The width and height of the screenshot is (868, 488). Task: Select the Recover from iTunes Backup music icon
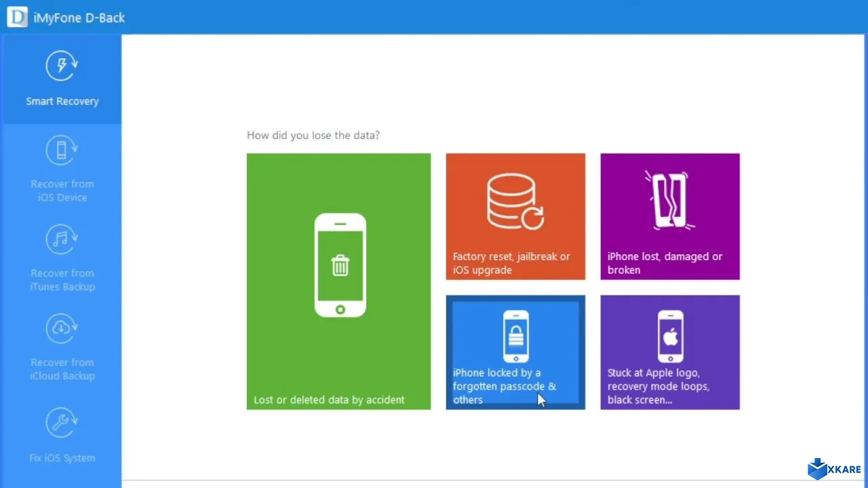(x=62, y=240)
